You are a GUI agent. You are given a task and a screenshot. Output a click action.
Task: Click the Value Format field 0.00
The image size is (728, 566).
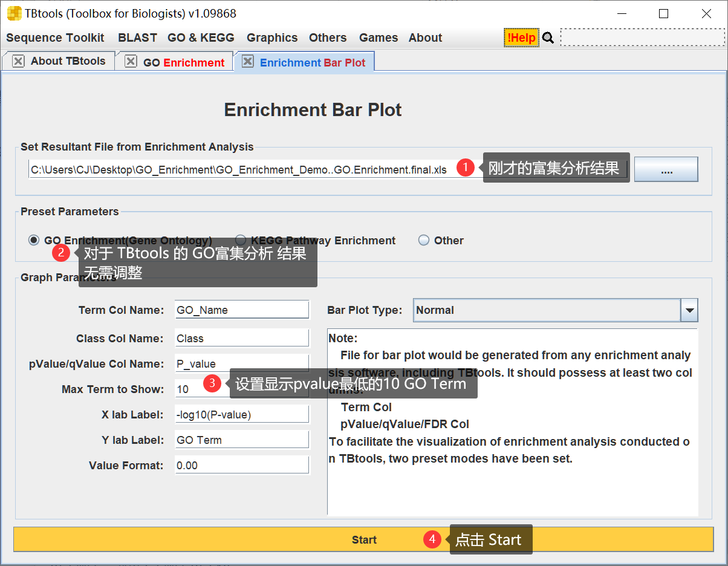coord(242,465)
